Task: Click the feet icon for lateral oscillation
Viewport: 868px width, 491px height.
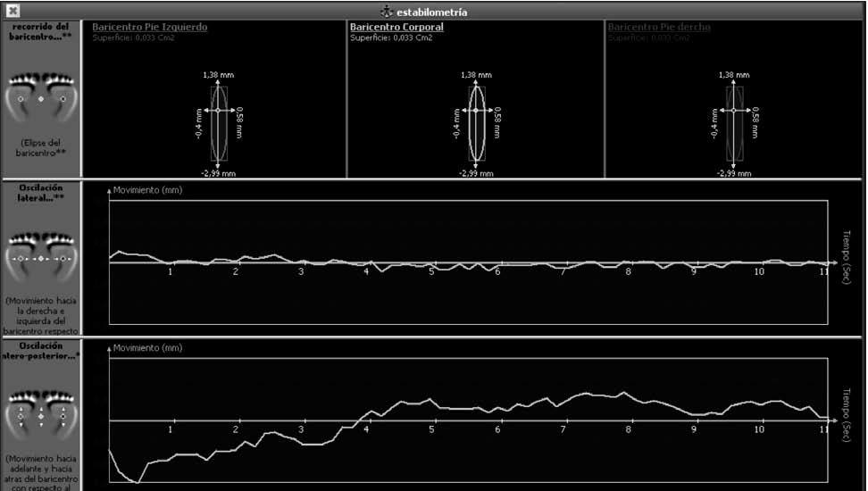Action: 40,255
